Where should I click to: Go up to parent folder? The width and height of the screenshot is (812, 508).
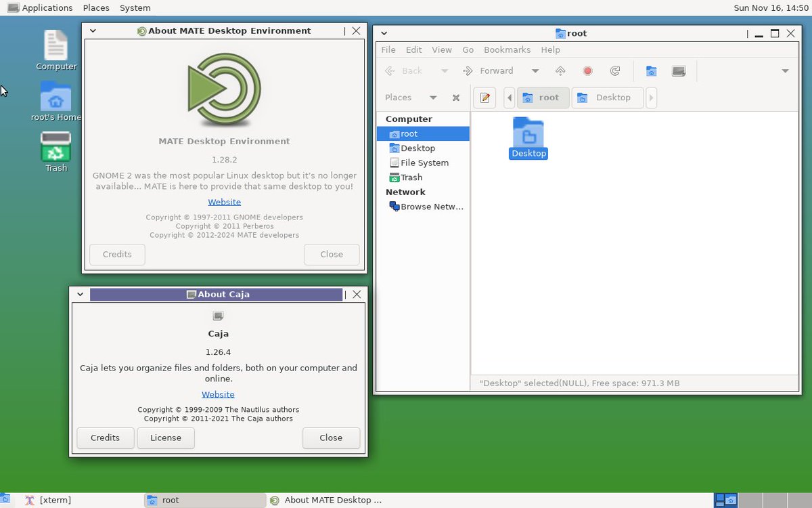coord(560,70)
